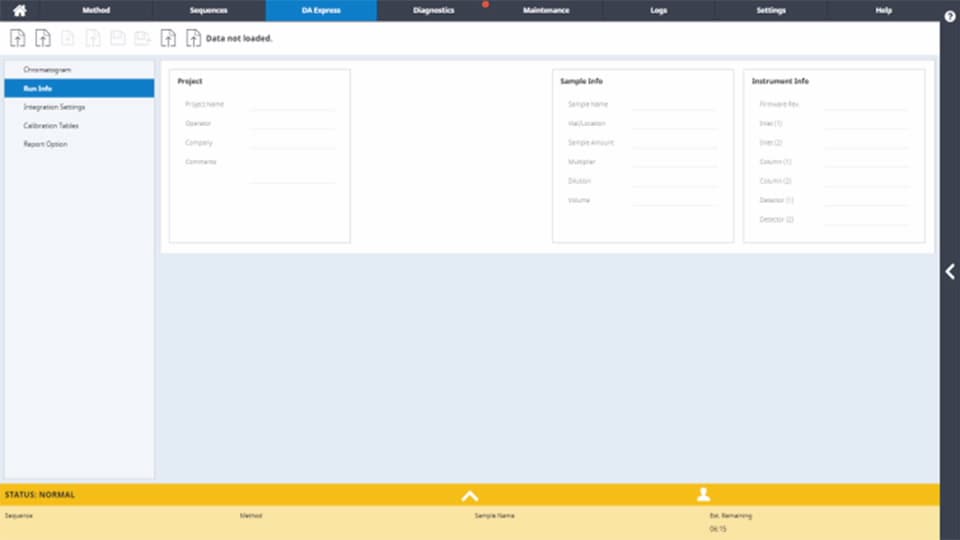Click the Sample Name input field
The height and width of the screenshot is (540, 960).
pyautogui.click(x=674, y=104)
